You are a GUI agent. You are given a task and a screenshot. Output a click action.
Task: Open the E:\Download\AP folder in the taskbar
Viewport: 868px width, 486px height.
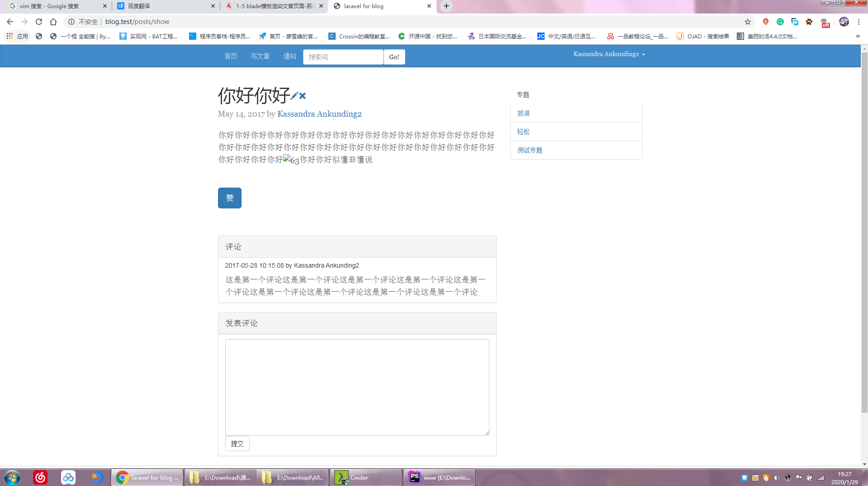[x=293, y=477]
